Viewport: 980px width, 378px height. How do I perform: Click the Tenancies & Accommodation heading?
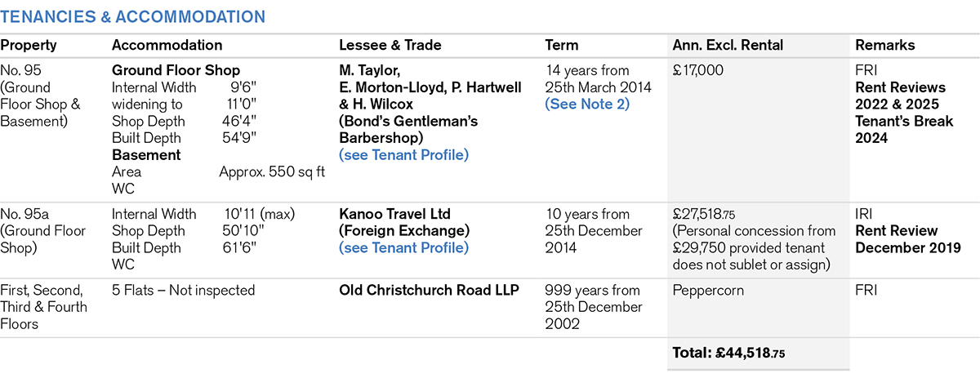[132, 16]
